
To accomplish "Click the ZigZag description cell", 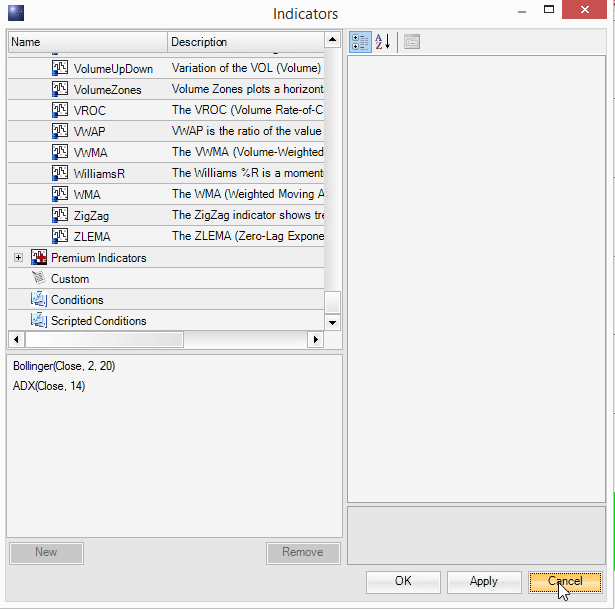I will pyautogui.click(x=246, y=215).
